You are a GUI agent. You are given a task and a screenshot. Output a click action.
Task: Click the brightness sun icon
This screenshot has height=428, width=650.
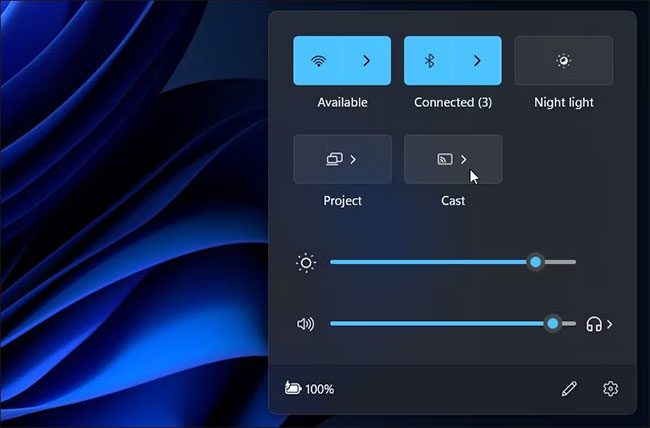click(306, 263)
